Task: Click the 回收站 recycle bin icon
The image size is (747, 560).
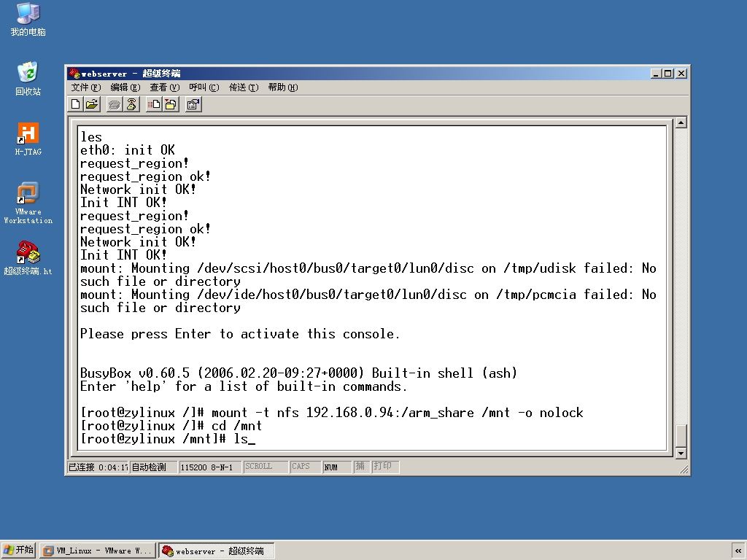Action: click(28, 79)
